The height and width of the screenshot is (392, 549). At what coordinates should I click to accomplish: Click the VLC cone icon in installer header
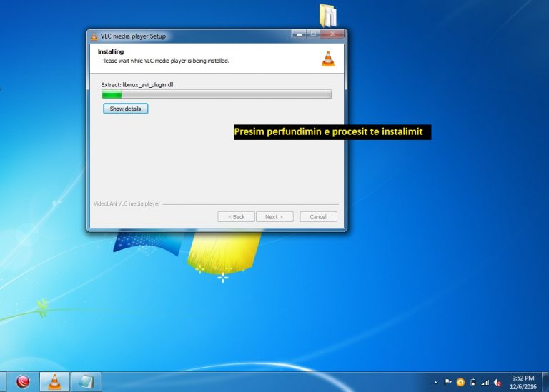tap(328, 59)
